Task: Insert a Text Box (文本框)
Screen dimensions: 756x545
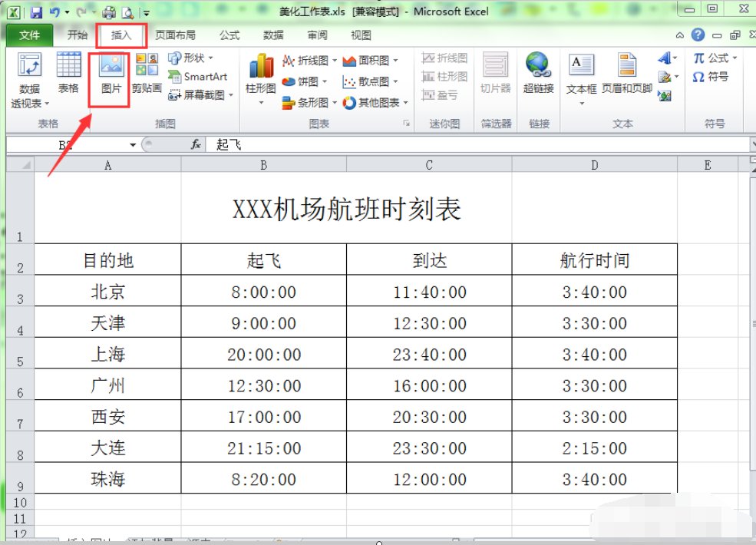Action: tap(581, 74)
